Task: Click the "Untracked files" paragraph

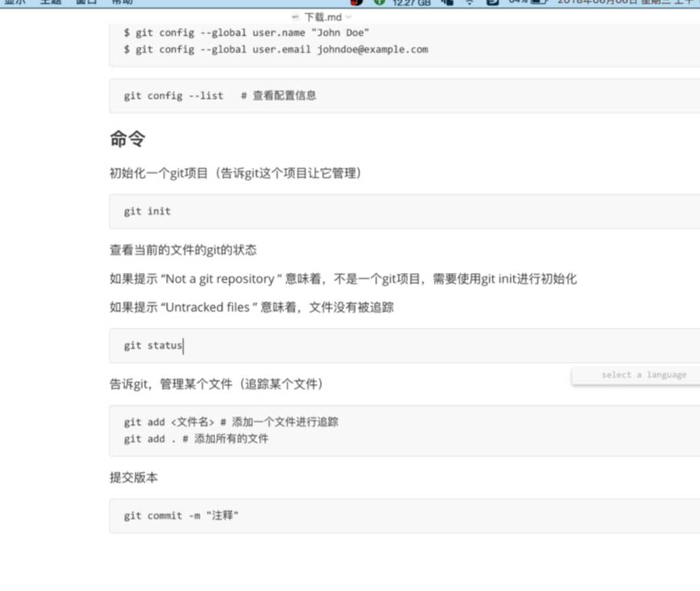Action: pyautogui.click(x=251, y=307)
